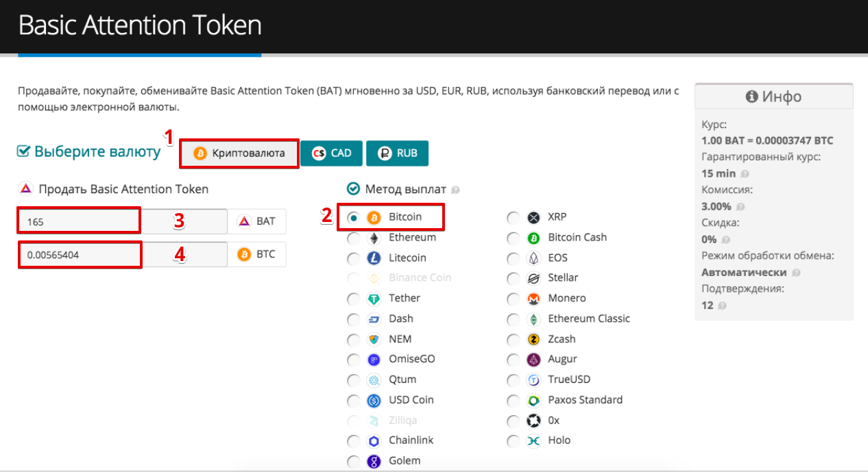This screenshot has width=868, height=472.
Task: Click the Basic Attention Token page title
Action: point(140,25)
